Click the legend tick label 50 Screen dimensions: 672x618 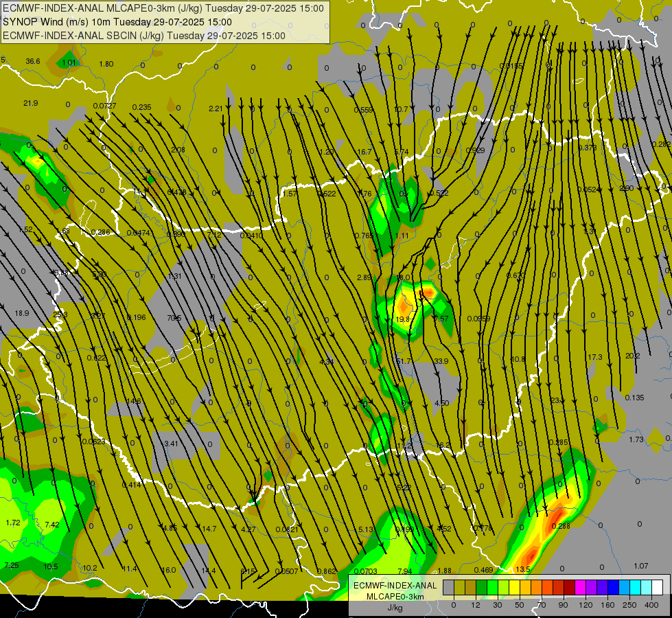tap(520, 605)
